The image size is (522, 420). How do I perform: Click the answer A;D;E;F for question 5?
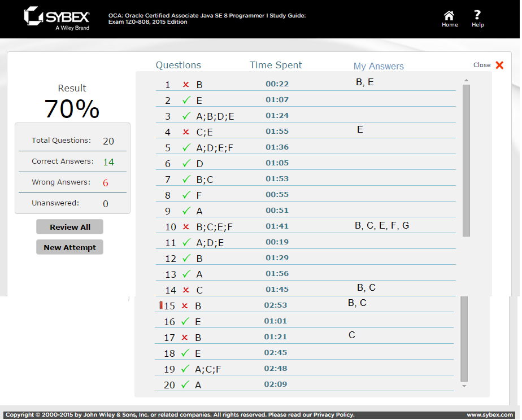tap(215, 148)
